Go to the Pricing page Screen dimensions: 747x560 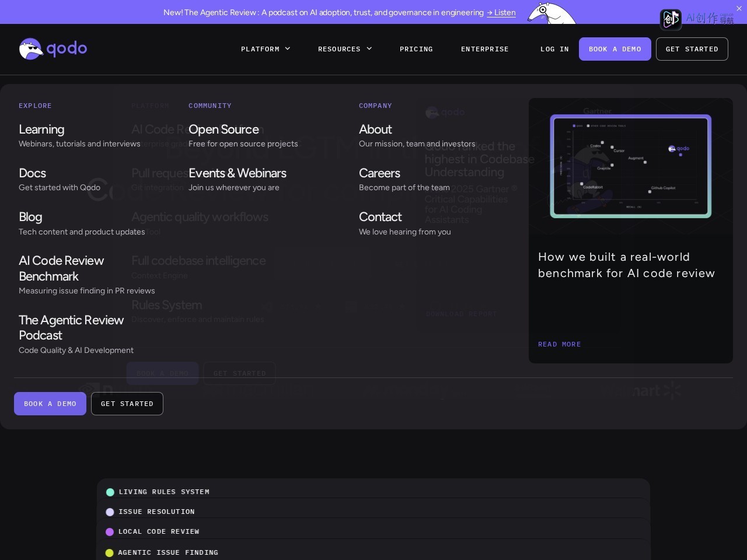[416, 49]
